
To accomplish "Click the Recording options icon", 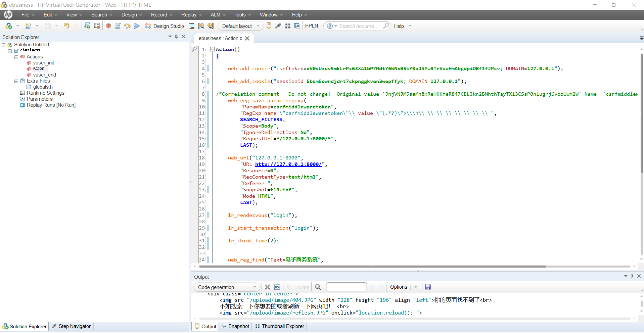I will tap(97, 26).
